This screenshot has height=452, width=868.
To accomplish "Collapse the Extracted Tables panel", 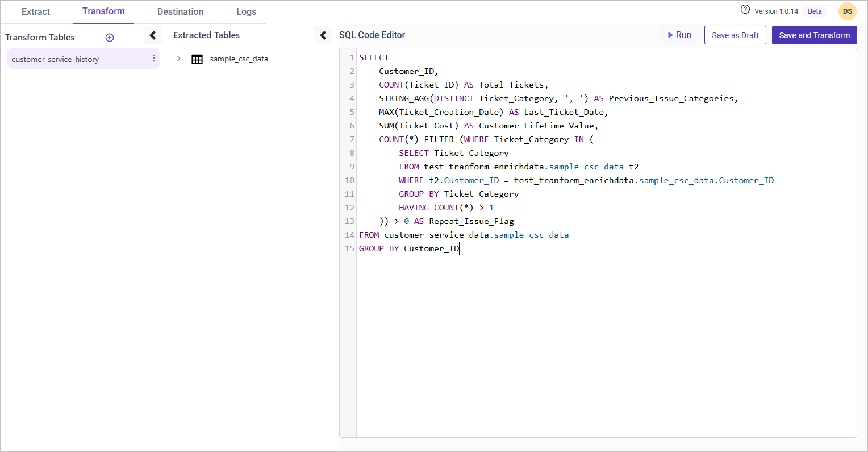I will [x=323, y=35].
